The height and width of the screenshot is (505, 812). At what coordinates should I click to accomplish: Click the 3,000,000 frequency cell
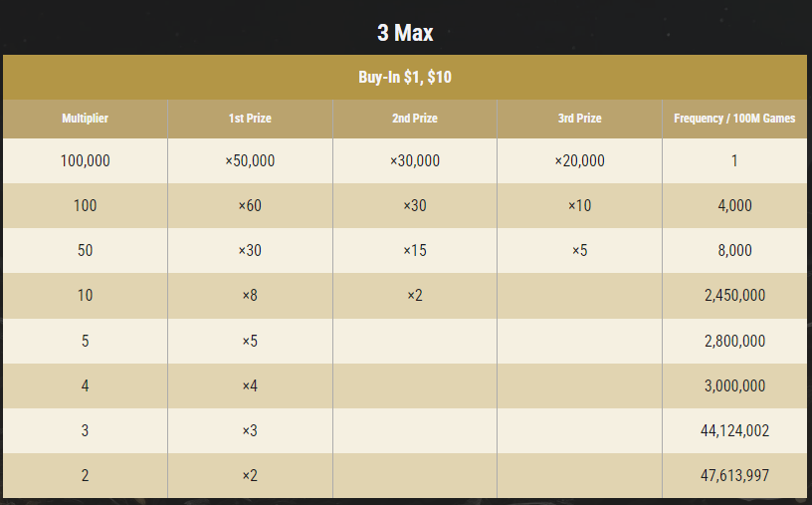click(x=734, y=385)
